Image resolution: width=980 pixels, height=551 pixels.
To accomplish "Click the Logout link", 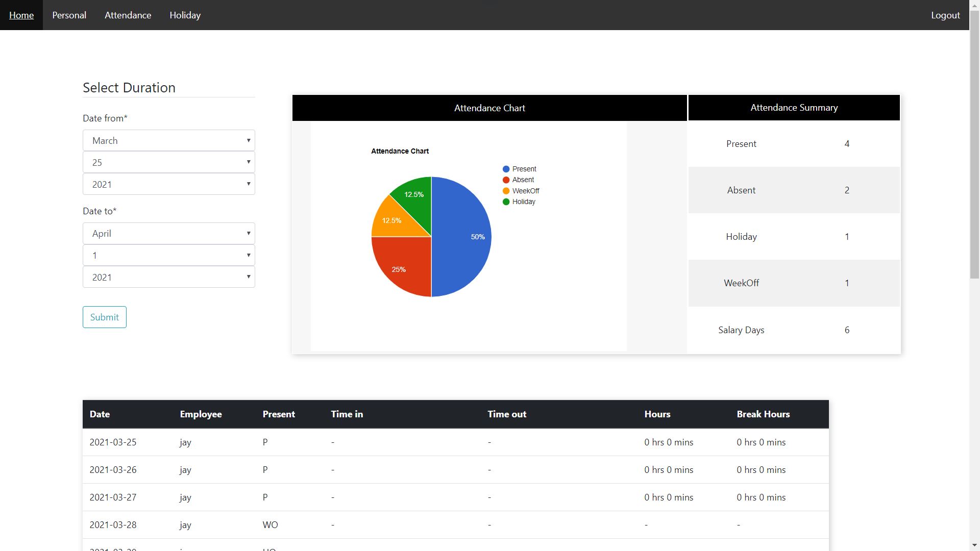I will point(945,15).
